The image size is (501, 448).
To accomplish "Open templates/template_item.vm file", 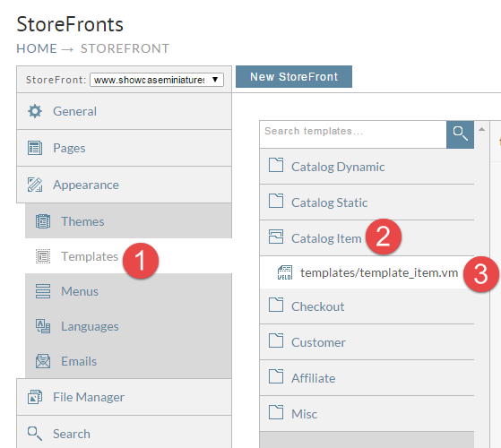I will (367, 272).
